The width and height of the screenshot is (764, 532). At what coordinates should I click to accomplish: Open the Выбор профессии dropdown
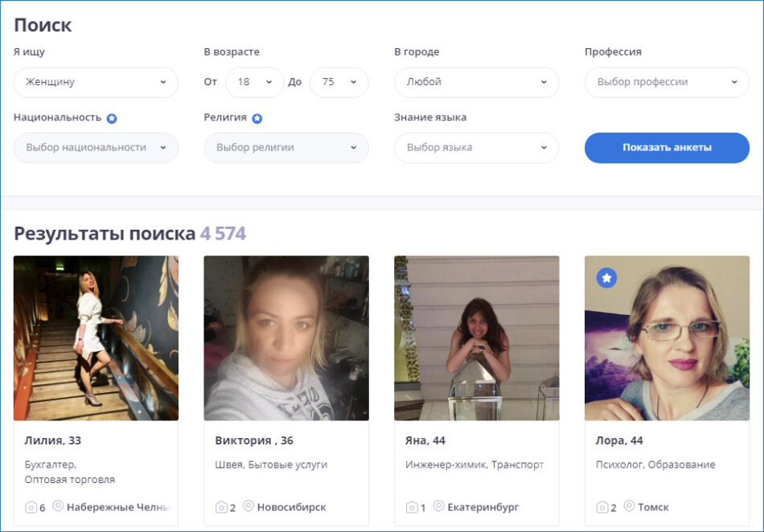tap(667, 82)
